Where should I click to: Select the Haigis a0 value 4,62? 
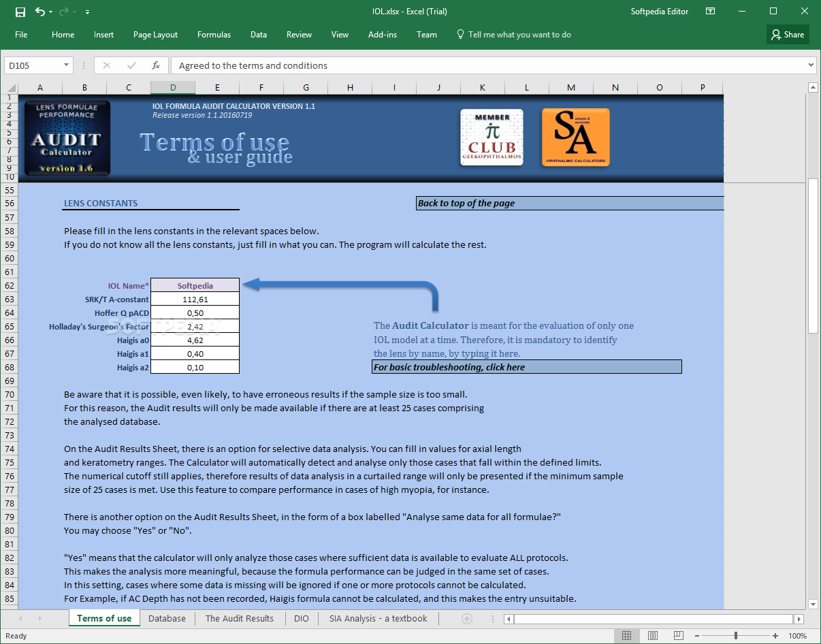(x=195, y=340)
